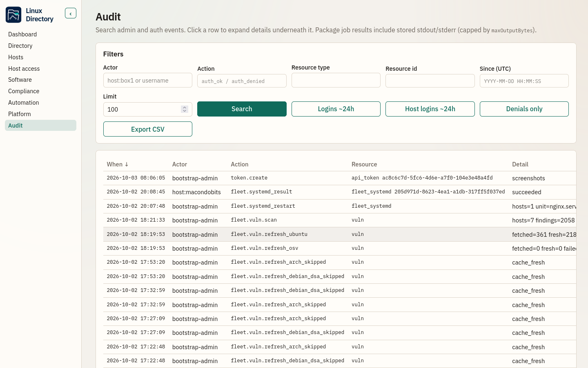Expand the fleet.systemd_result row
Screen dimensions: 588x368
340,192
